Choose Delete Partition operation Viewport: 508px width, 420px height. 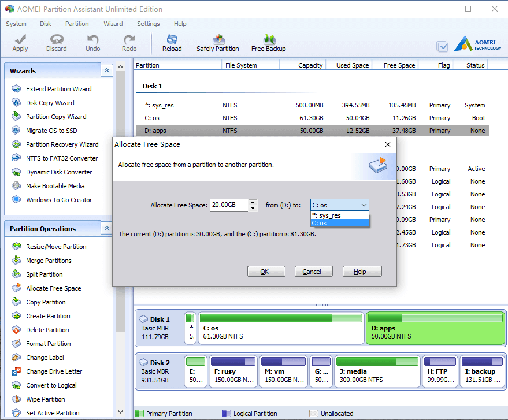[x=47, y=330]
